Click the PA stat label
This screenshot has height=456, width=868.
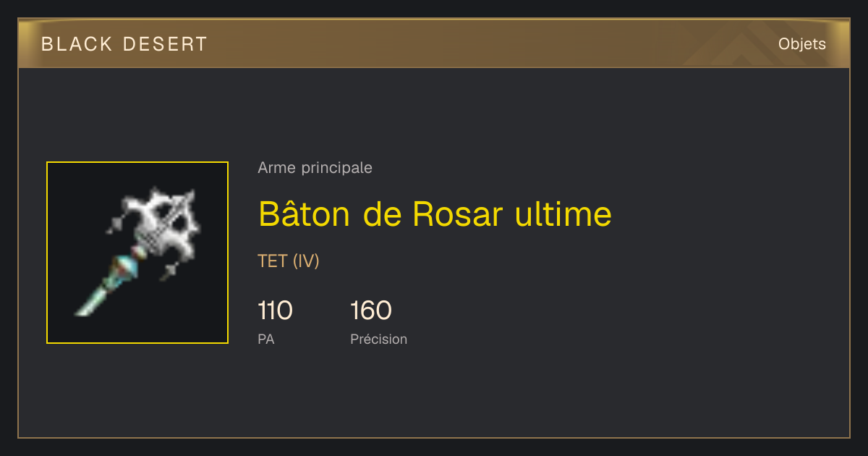(x=266, y=339)
